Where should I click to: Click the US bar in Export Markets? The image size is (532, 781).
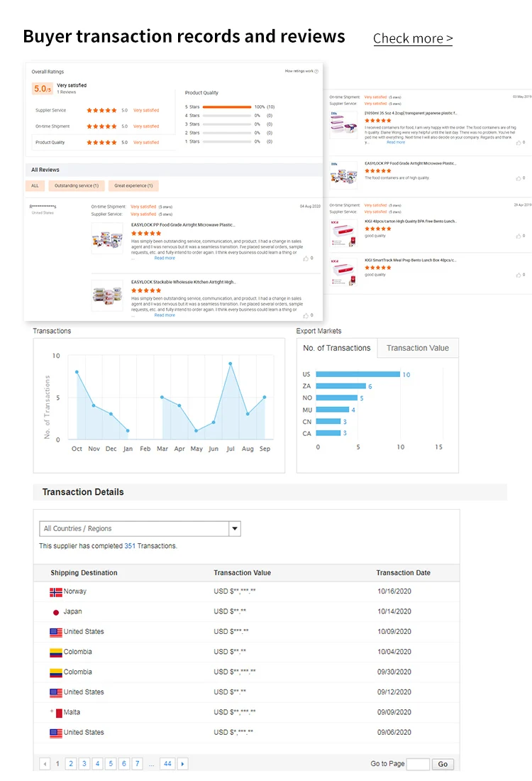pos(358,374)
